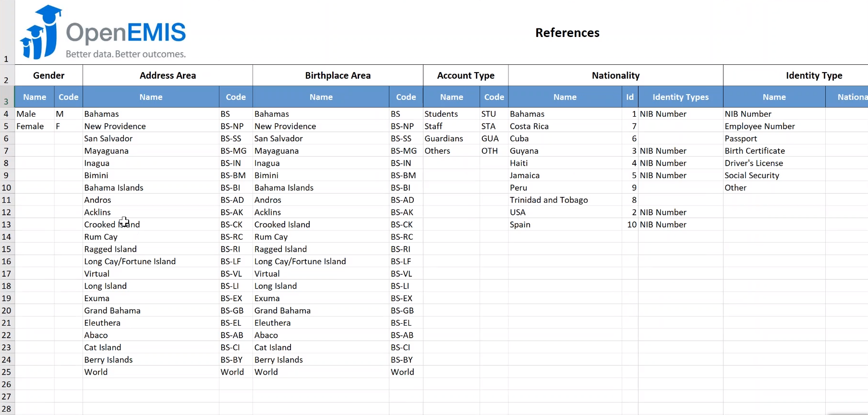Select Birthplace Area code BS-AB
This screenshot has height=415, width=868.
406,335
